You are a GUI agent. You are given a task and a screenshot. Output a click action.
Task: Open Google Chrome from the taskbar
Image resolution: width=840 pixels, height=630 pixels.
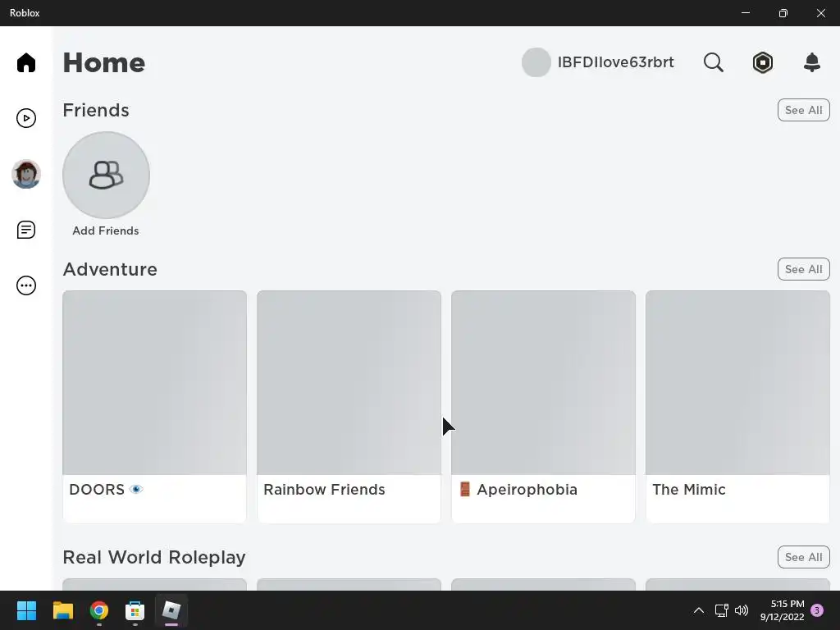pyautogui.click(x=98, y=610)
